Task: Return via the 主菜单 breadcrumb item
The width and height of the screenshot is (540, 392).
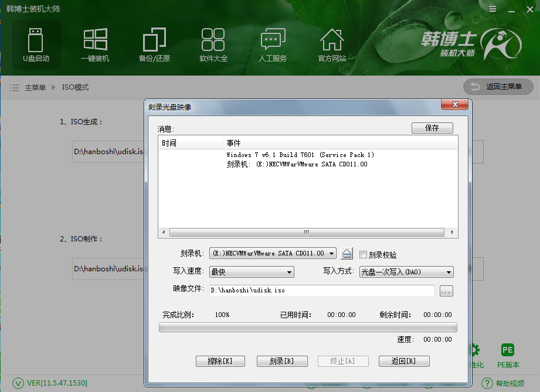Action: click(36, 87)
